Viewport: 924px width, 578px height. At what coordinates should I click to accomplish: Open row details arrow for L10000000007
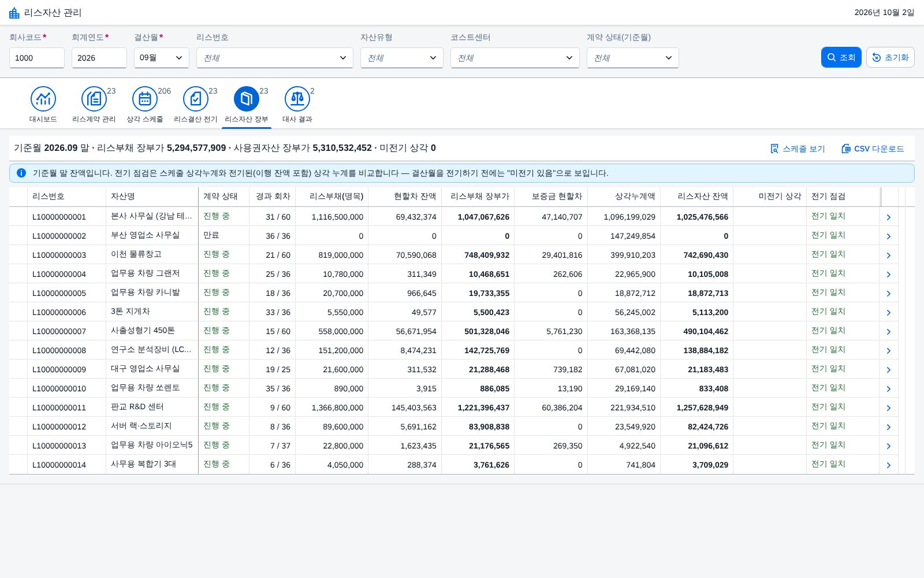click(x=889, y=331)
